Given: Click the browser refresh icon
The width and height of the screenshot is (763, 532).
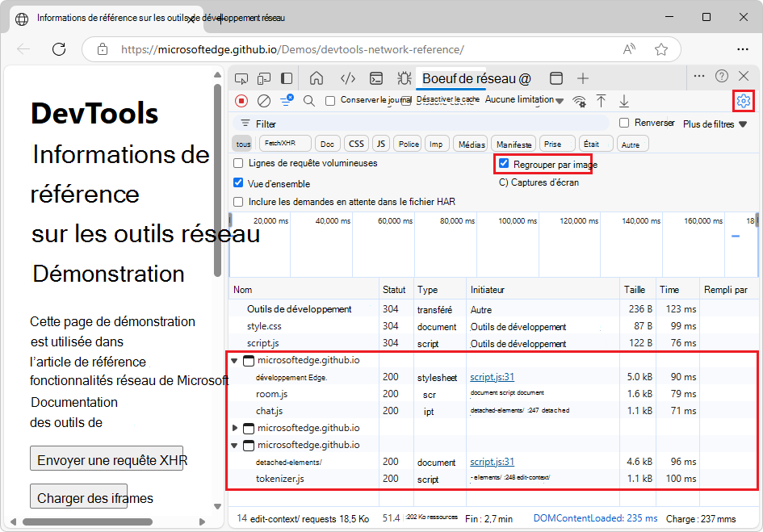Looking at the screenshot, I should pos(59,49).
